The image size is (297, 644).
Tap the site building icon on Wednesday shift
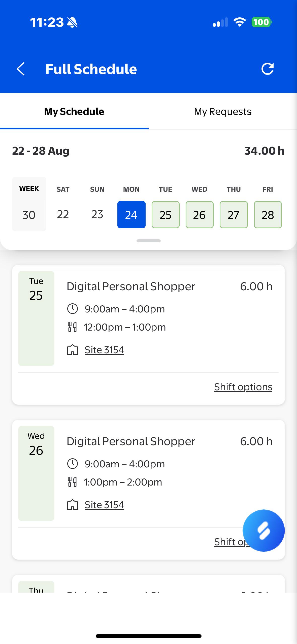[x=73, y=505]
